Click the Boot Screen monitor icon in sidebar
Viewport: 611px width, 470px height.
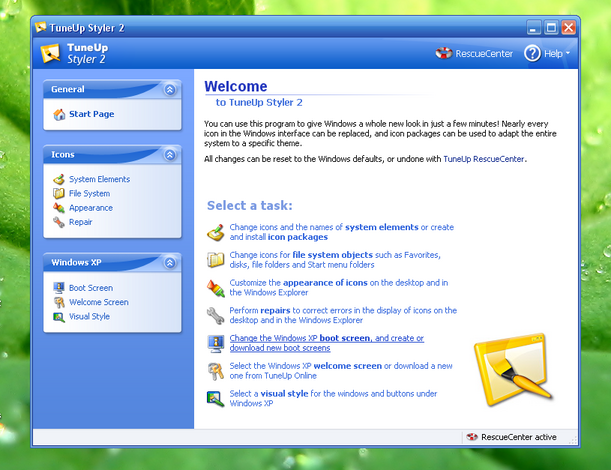point(59,288)
